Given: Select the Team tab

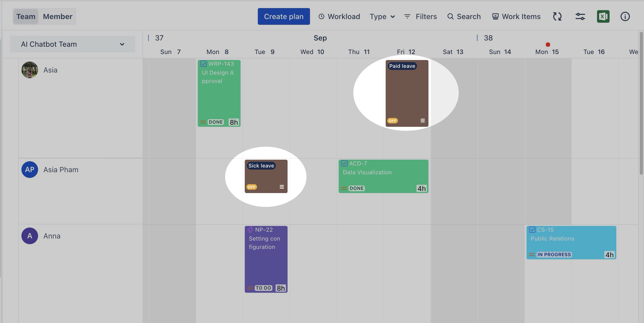Looking at the screenshot, I should click(x=26, y=16).
